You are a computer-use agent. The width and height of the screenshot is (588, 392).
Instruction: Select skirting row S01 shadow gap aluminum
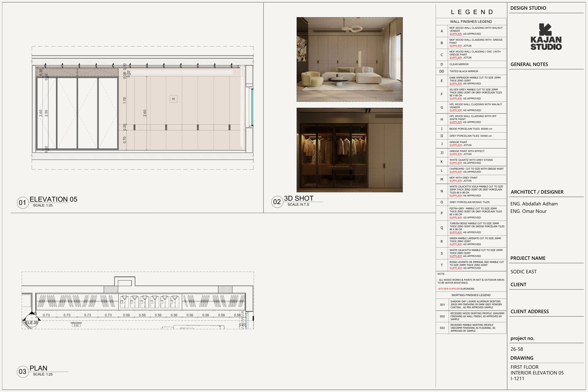click(471, 305)
